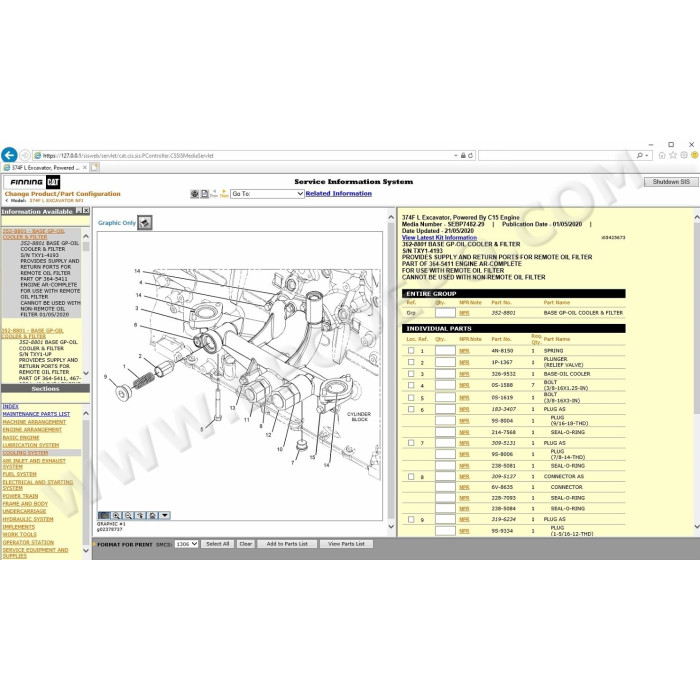Click the Sections list scrollbar
The image size is (700, 700).
86,482
